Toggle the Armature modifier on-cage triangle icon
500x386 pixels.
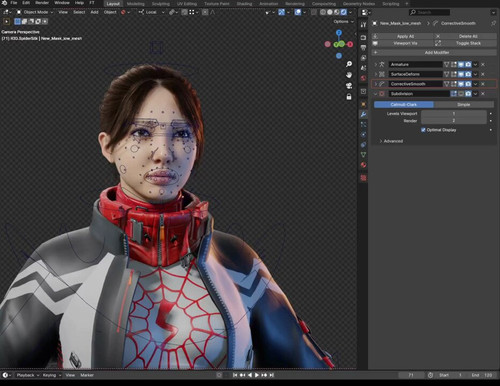tap(446, 64)
